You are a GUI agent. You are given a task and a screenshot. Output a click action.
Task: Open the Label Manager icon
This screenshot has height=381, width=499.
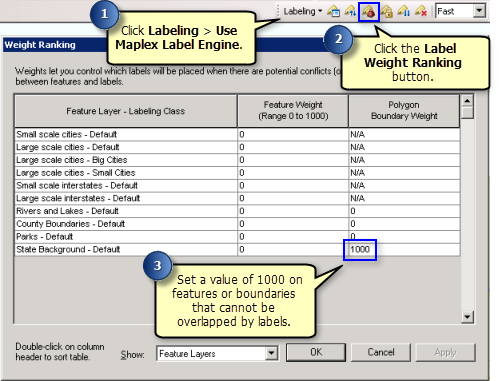333,12
